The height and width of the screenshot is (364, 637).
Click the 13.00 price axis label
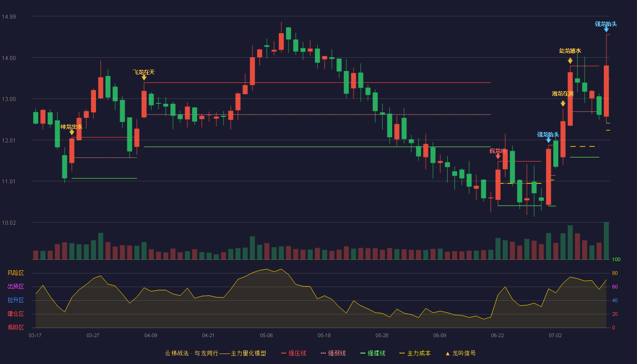coord(9,99)
